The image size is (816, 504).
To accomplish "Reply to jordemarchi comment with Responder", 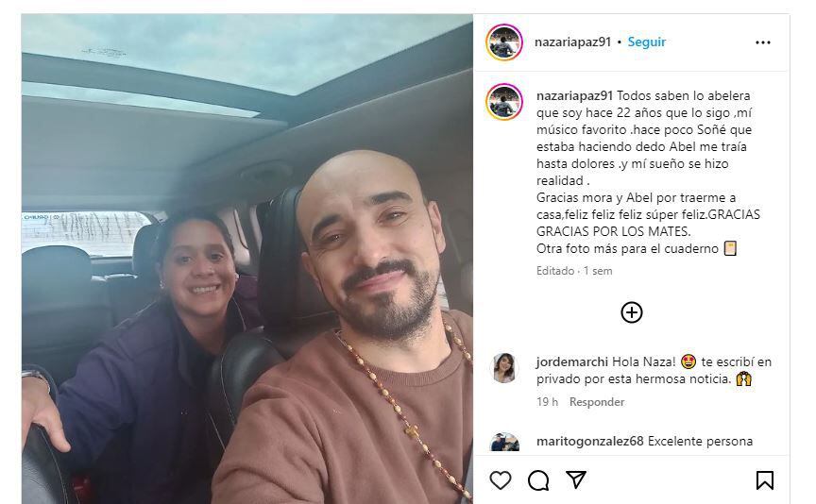I will (x=597, y=402).
